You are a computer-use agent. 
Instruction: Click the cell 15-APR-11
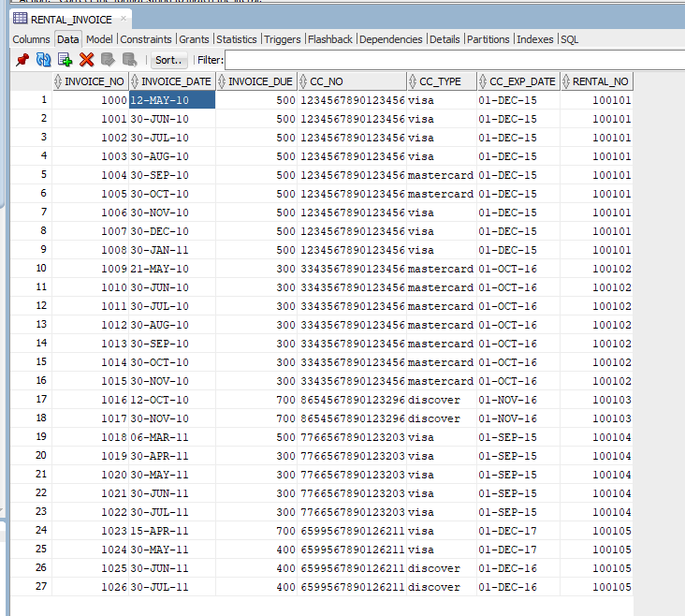[x=172, y=531]
